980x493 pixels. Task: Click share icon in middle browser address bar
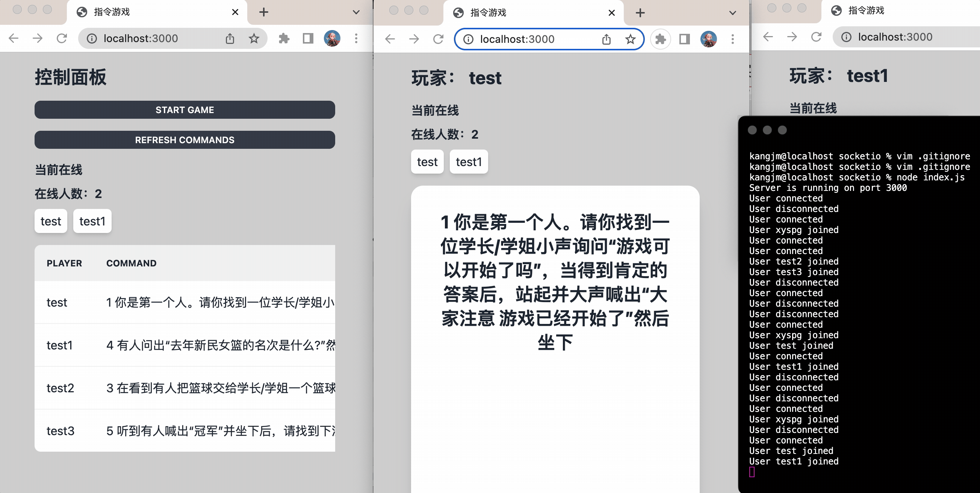(606, 39)
